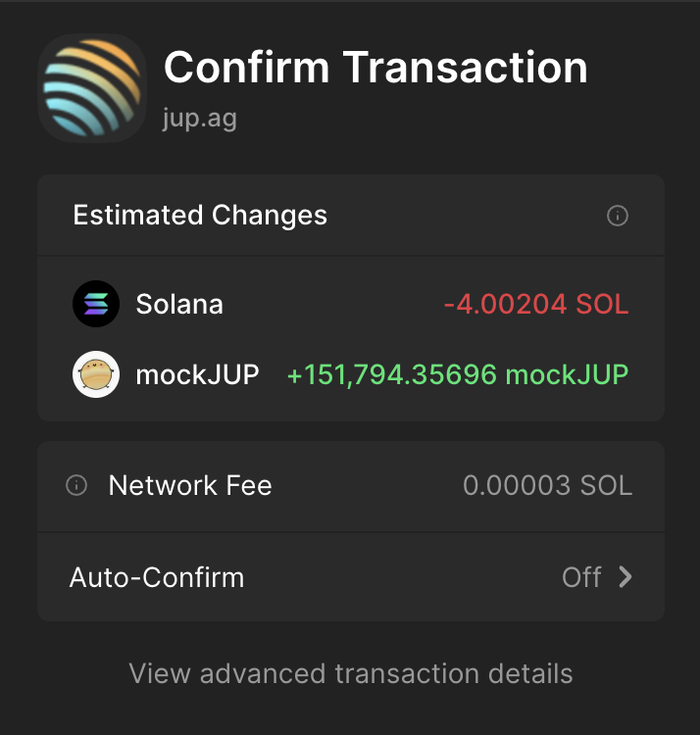The width and height of the screenshot is (700, 735).
Task: Select the mockJUP token name
Action: [197, 374]
